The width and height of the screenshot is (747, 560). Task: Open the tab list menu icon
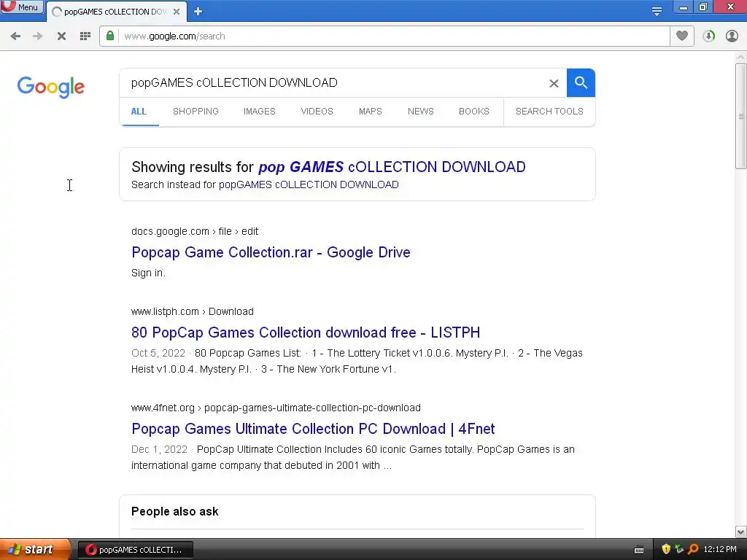tap(657, 11)
